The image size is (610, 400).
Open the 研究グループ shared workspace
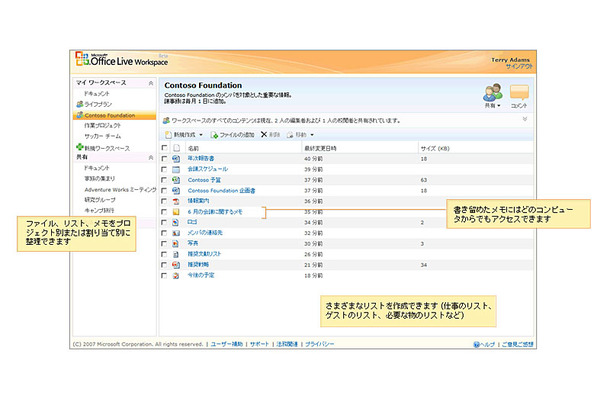tap(100, 200)
